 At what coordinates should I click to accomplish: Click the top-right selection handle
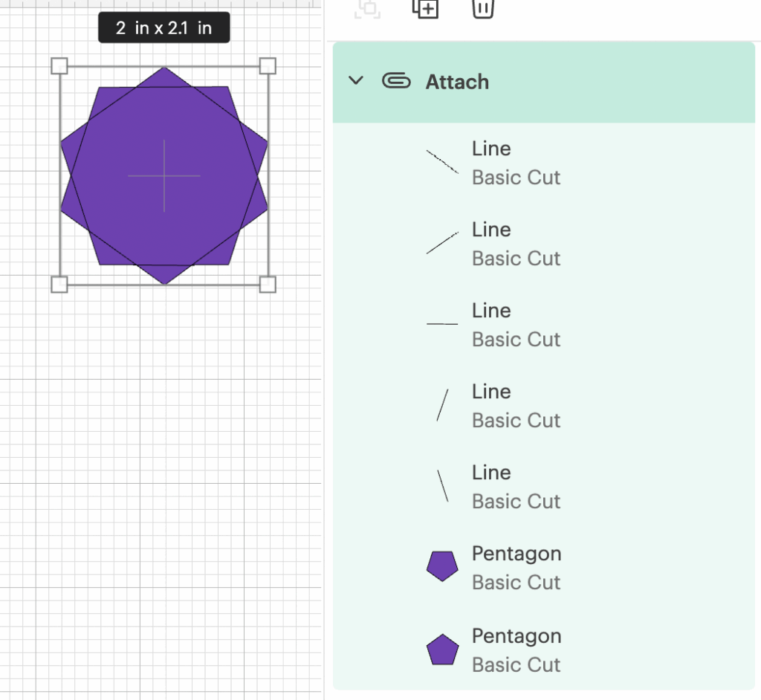[x=268, y=66]
